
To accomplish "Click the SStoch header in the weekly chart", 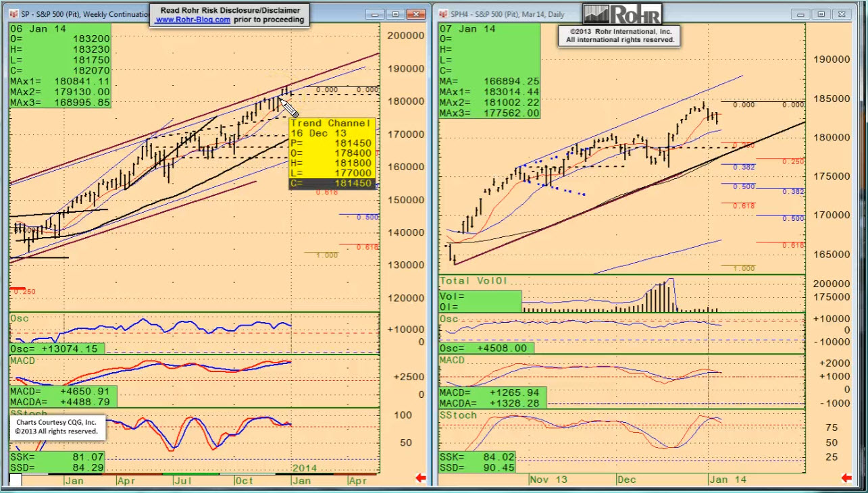I will click(25, 413).
